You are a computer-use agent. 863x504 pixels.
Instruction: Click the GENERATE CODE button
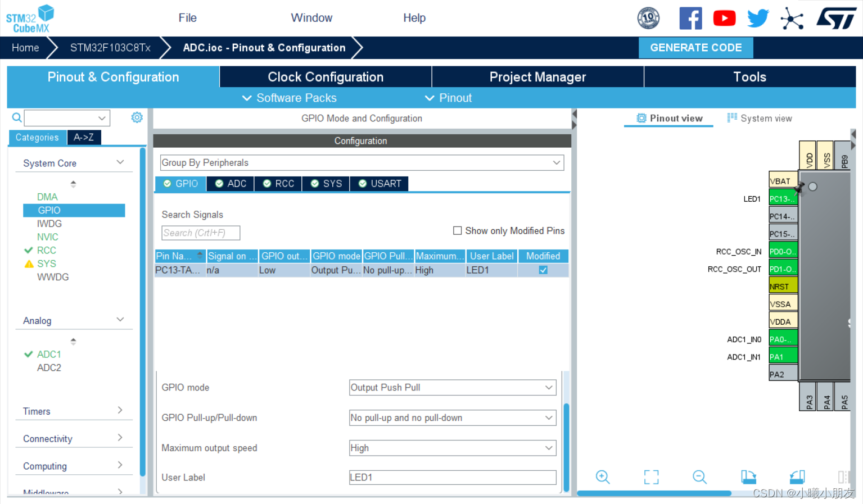point(696,48)
